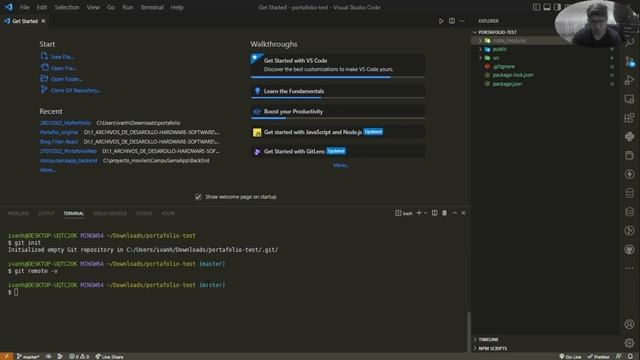Expand the NPM SCRIPTS section
The height and width of the screenshot is (360, 640).
coord(492,349)
